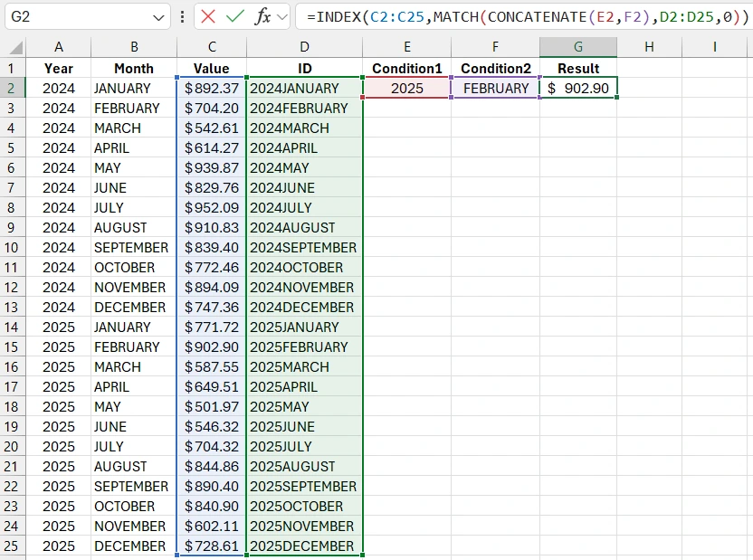Click the Insert Function fx icon
753x560 pixels.
tap(262, 16)
